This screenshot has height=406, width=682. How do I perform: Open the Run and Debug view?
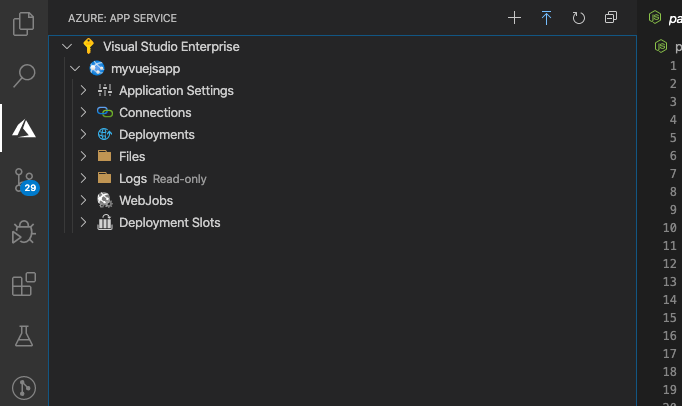(23, 232)
